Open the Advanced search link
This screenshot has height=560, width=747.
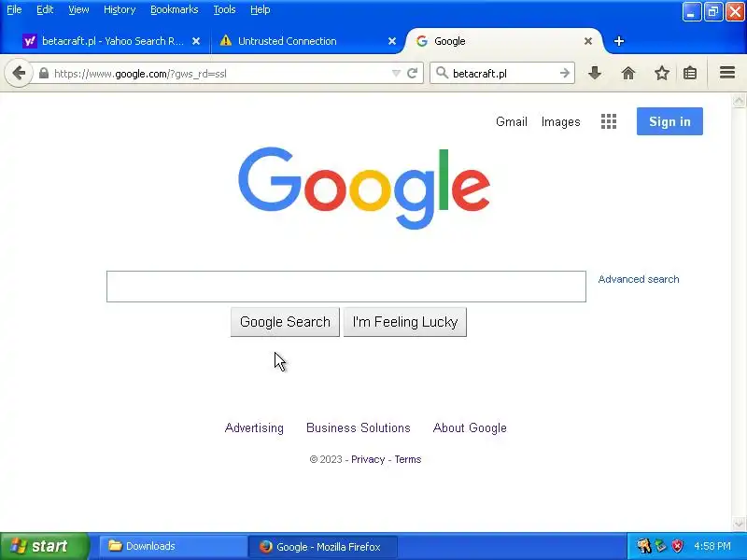click(x=639, y=279)
